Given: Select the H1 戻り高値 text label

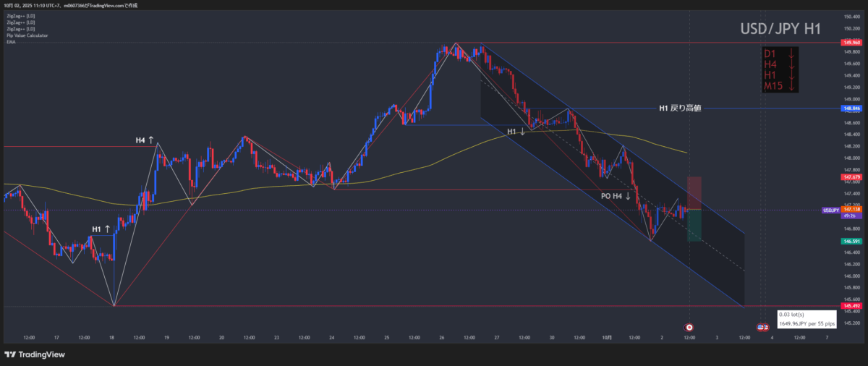Looking at the screenshot, I should pyautogui.click(x=679, y=108).
